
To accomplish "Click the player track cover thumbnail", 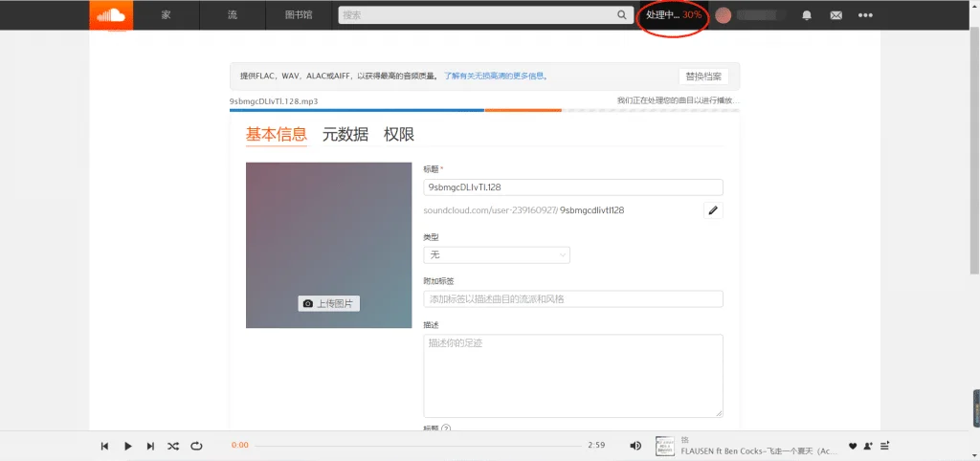I will tap(665, 446).
